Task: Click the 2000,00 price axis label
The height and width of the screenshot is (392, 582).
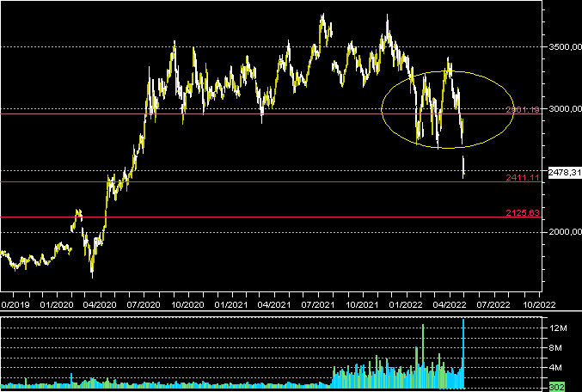Action: [565, 231]
